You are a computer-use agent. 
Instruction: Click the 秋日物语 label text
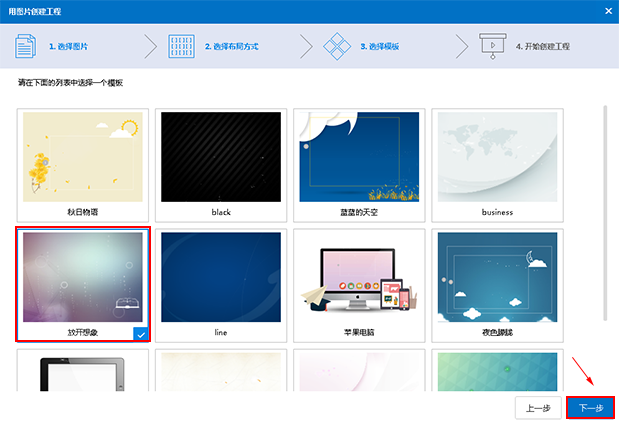(x=83, y=212)
